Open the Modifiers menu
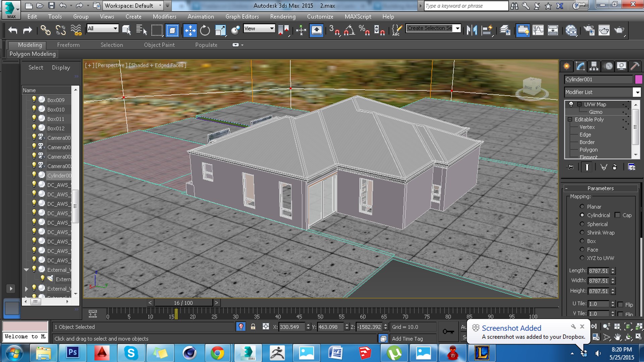 coord(164,16)
